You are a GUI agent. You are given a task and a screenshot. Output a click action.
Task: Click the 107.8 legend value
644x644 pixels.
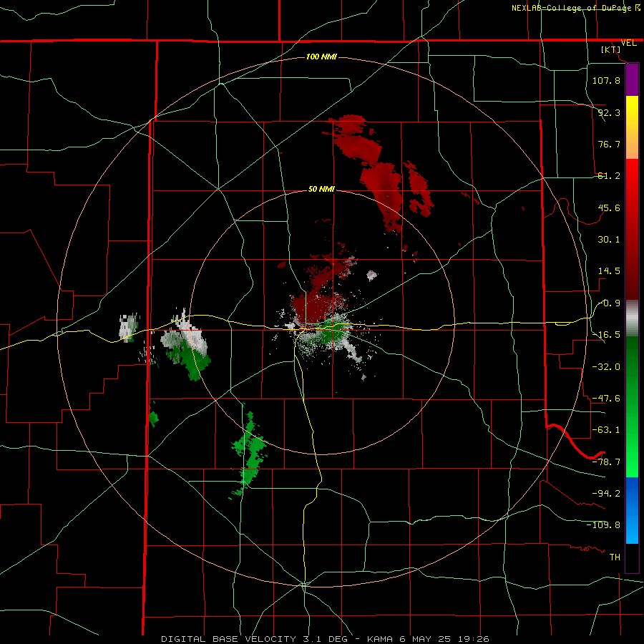pos(606,80)
